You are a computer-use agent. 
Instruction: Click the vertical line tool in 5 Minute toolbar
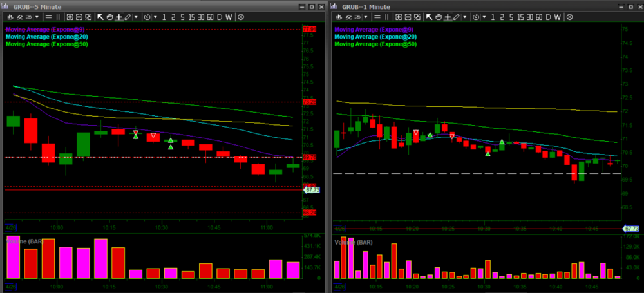(58, 17)
